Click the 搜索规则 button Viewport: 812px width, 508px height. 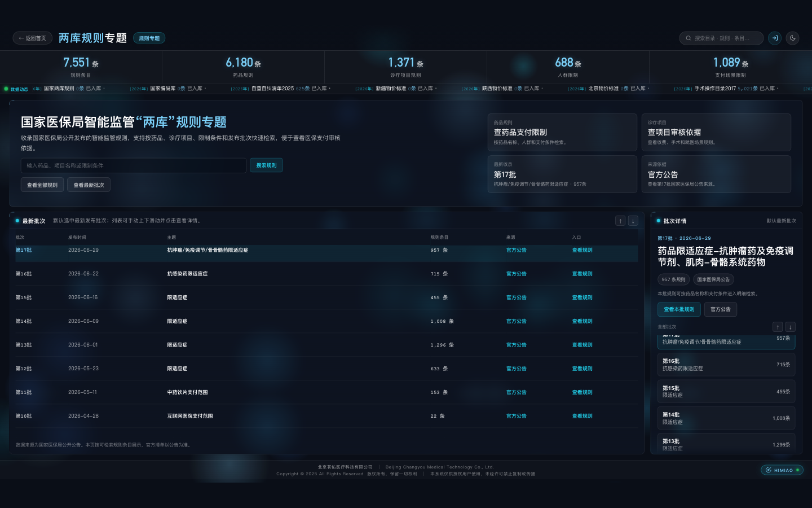tap(266, 165)
